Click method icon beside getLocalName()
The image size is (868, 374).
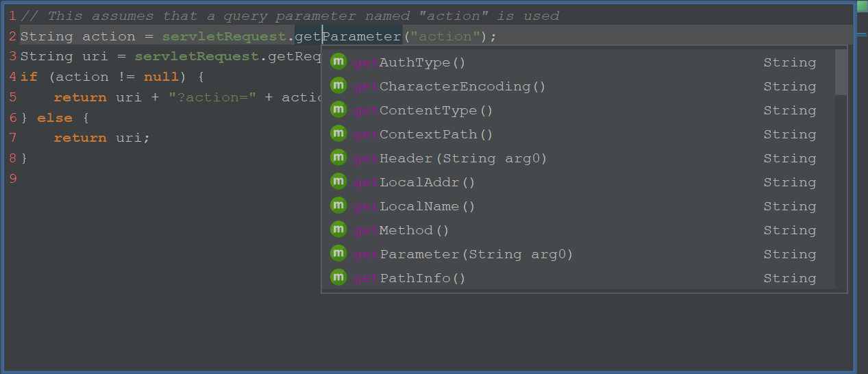pos(338,205)
